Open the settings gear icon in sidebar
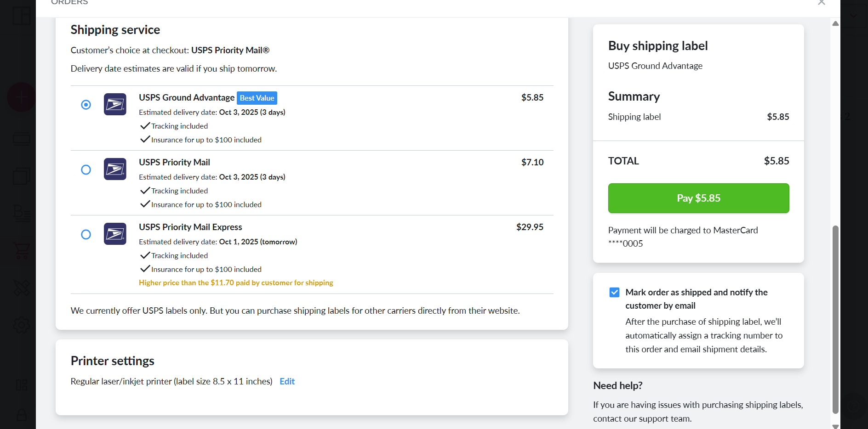868x429 pixels. 22,325
